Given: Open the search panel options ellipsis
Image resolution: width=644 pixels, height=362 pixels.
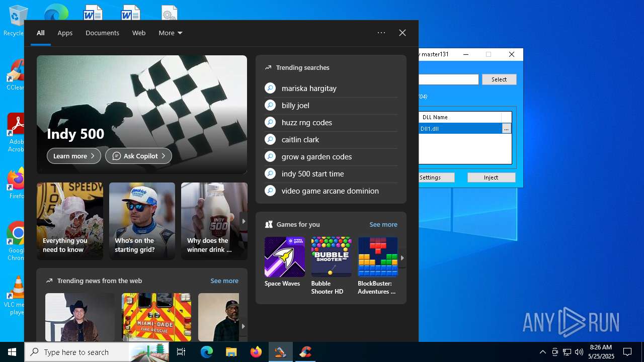Looking at the screenshot, I should pyautogui.click(x=381, y=33).
